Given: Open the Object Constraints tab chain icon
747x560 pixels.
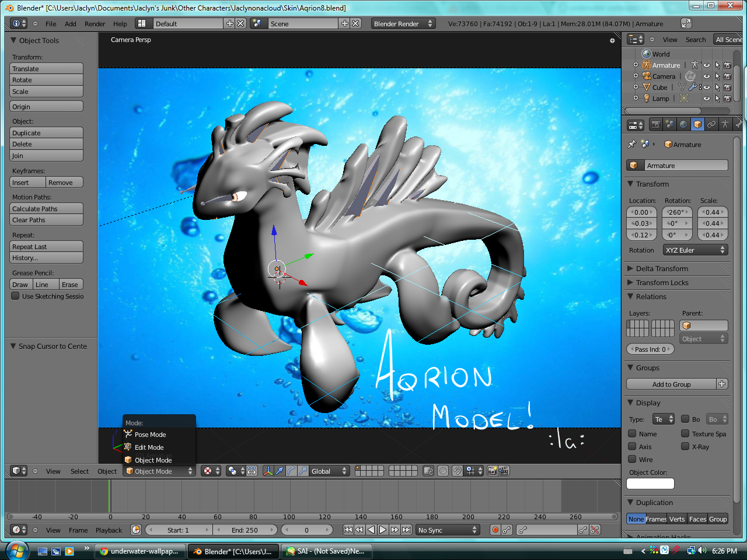Looking at the screenshot, I should tap(711, 124).
